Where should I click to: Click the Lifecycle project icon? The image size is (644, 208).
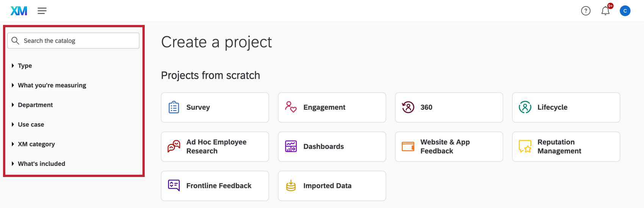click(x=525, y=107)
